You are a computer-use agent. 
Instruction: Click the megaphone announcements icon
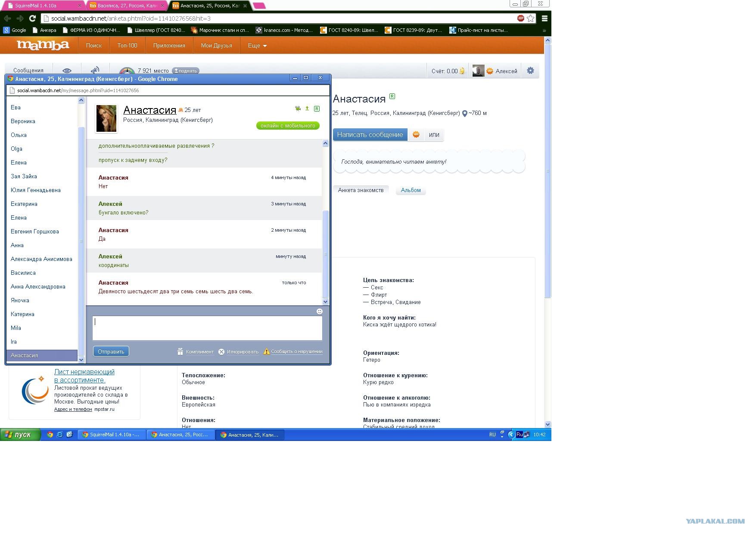coord(95,70)
